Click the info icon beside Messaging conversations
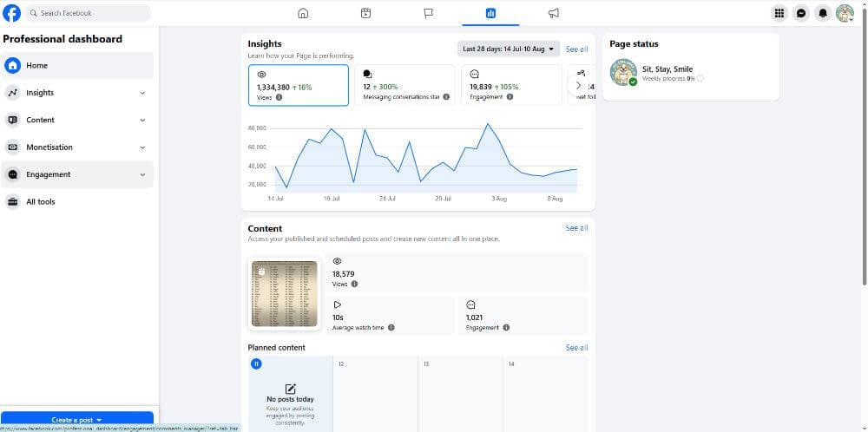The width and height of the screenshot is (868, 432). pyautogui.click(x=446, y=97)
